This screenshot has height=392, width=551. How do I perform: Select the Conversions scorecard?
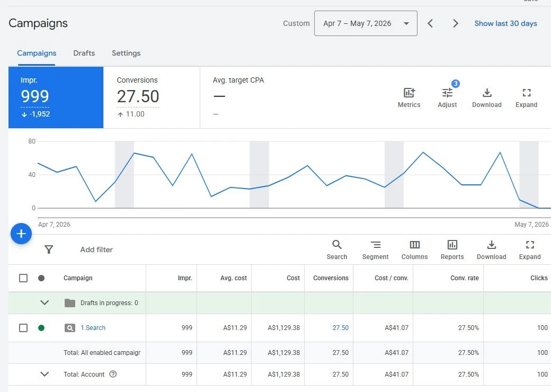[152, 97]
